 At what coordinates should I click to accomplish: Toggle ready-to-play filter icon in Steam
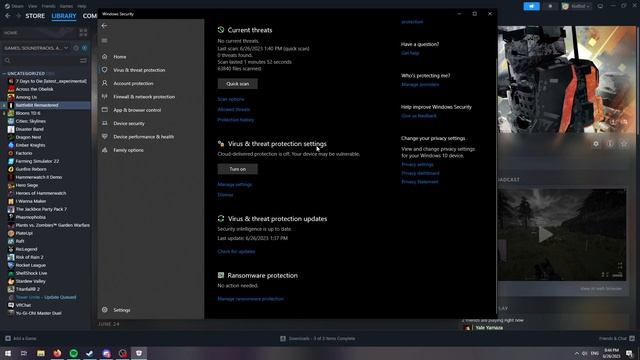[x=84, y=48]
